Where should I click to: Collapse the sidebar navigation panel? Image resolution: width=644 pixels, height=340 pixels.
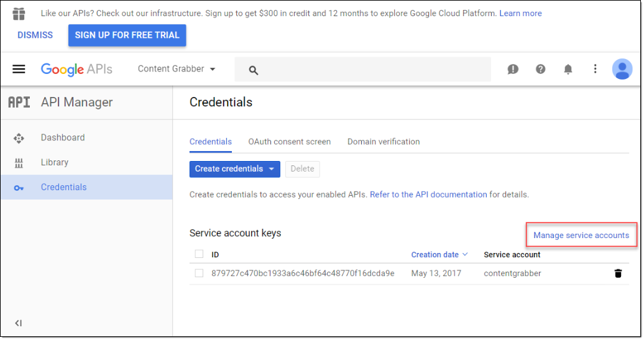point(18,323)
